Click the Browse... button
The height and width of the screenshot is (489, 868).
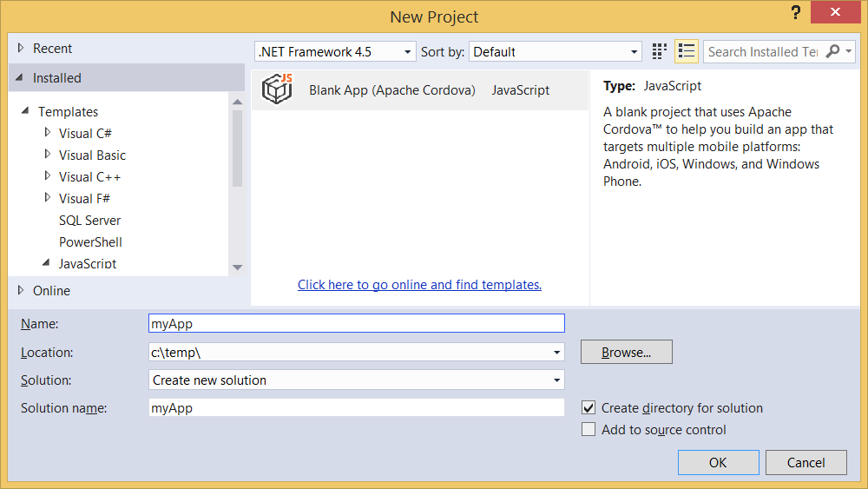[x=626, y=353]
